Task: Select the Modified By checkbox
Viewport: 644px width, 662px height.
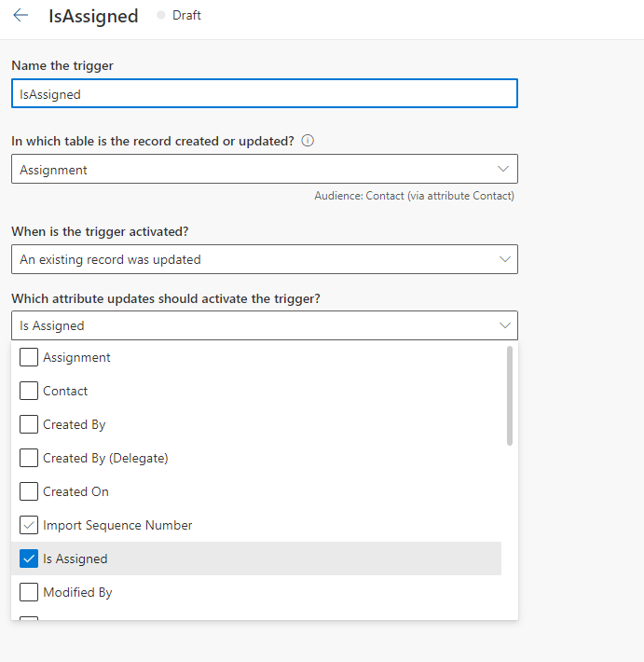Action: click(x=29, y=592)
